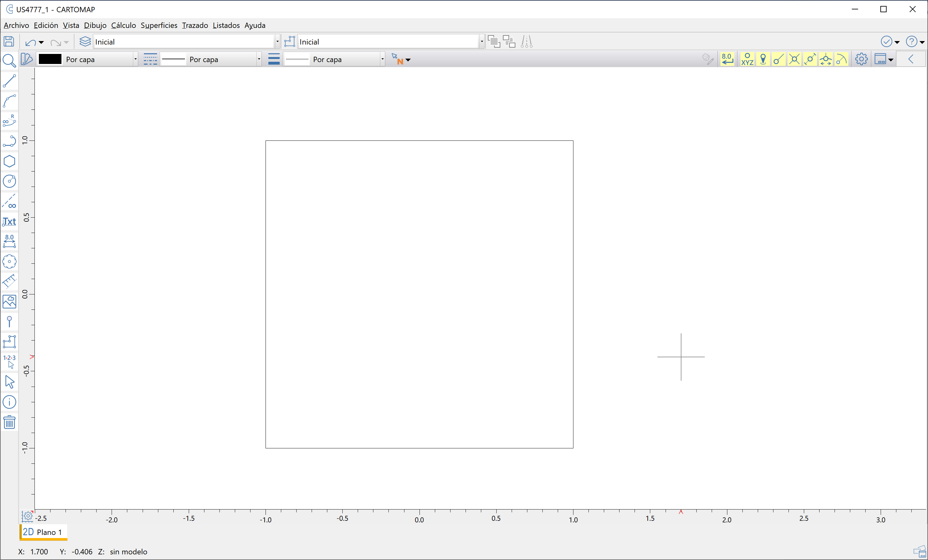Viewport: 928px width, 560px height.
Task: Click the information tool icon
Action: [x=9, y=402]
